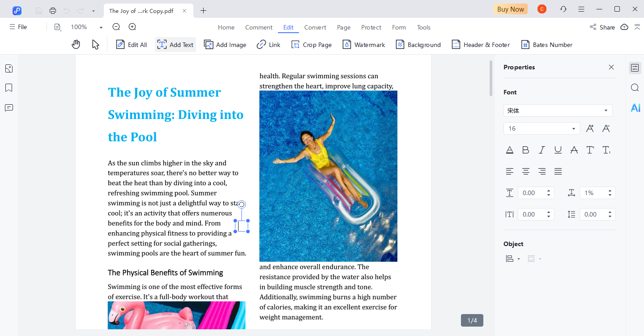Click the Buy Now button
The image size is (644, 336).
[x=510, y=9]
